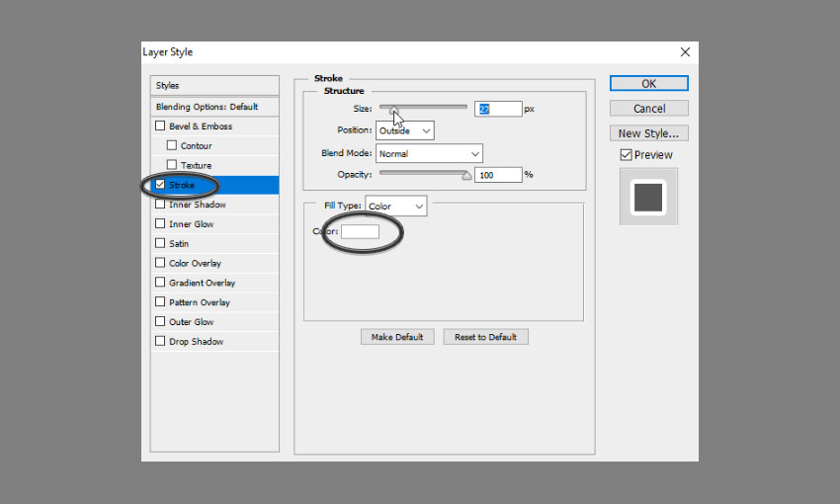Uncheck the Stroke checkbox
Image resolution: width=840 pixels, height=504 pixels.
point(160,184)
